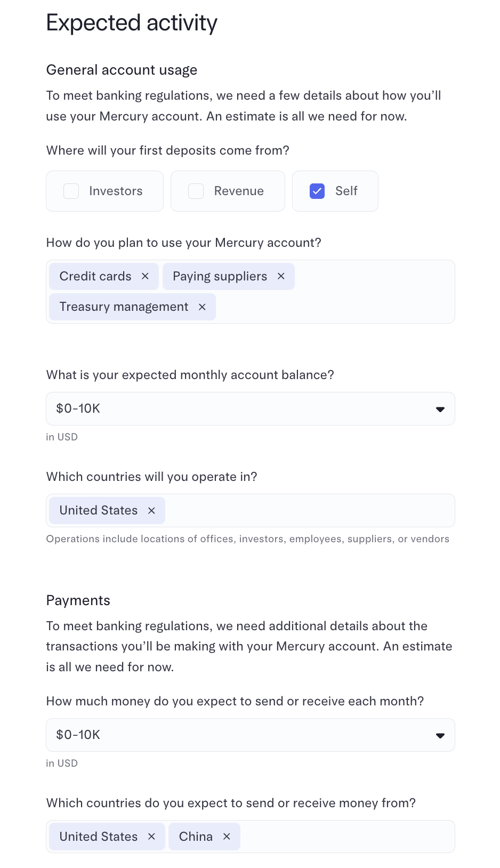This screenshot has width=500, height=868.
Task: Click the monthly balance dropdown arrow
Action: pyautogui.click(x=440, y=409)
